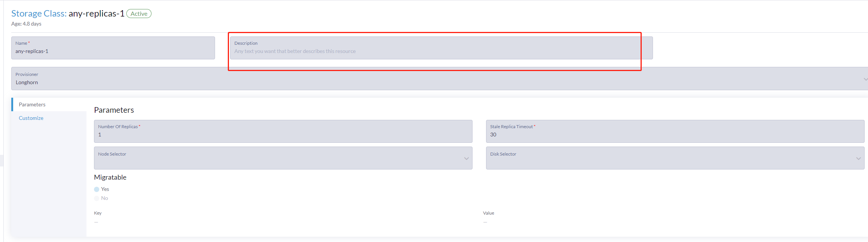Click the Parameters section heading

(x=114, y=110)
